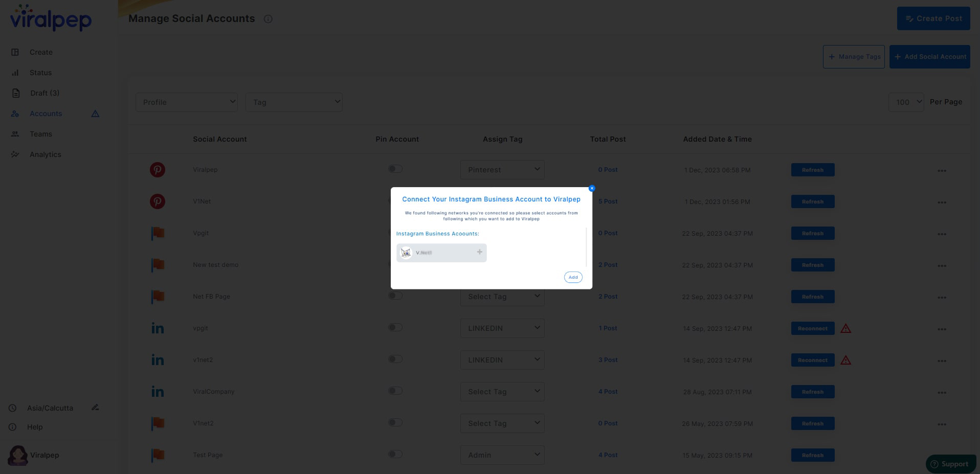Viewport: 980px width, 474px height.
Task: Open the Help link in sidebar
Action: click(35, 427)
